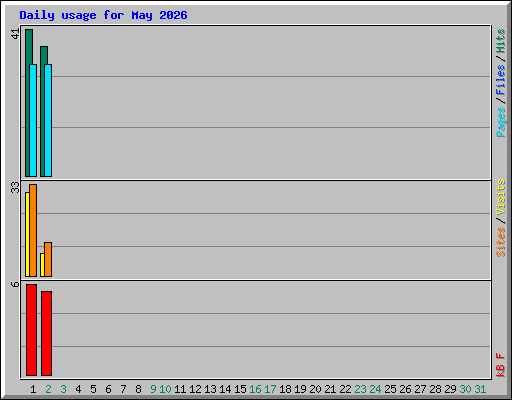
Task: Click day label 1 on the x-axis
Action: point(33,389)
